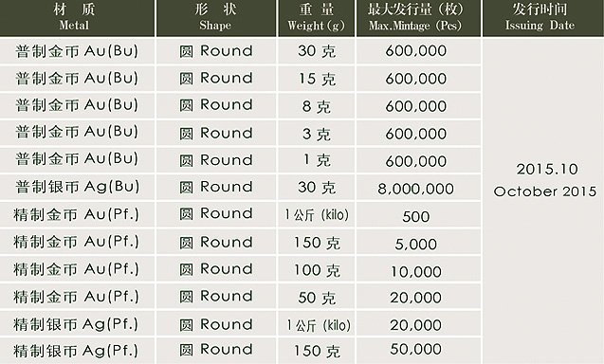Viewport: 604px width, 364px height.
Task: Select the 1 kilo Ag(Pf.) weight cell
Action: click(317, 324)
